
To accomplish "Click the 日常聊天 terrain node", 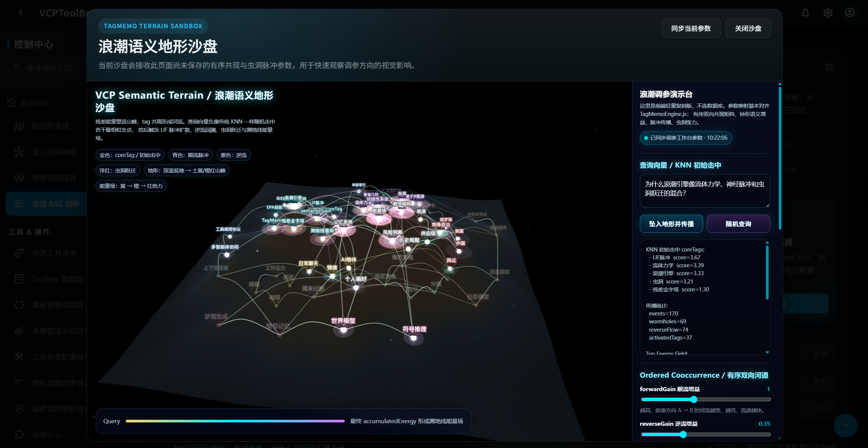I will point(309,271).
